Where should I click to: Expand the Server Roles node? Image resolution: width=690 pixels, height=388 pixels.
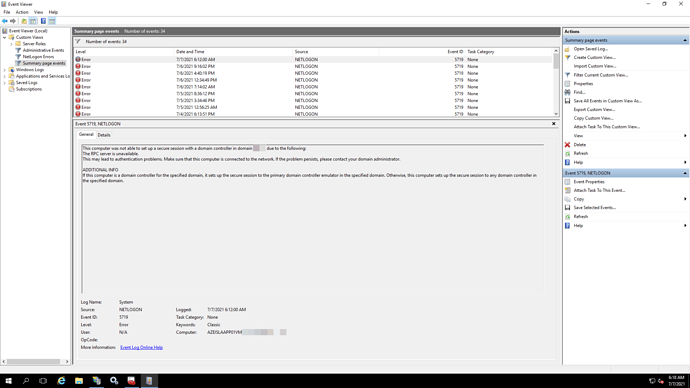(x=11, y=44)
